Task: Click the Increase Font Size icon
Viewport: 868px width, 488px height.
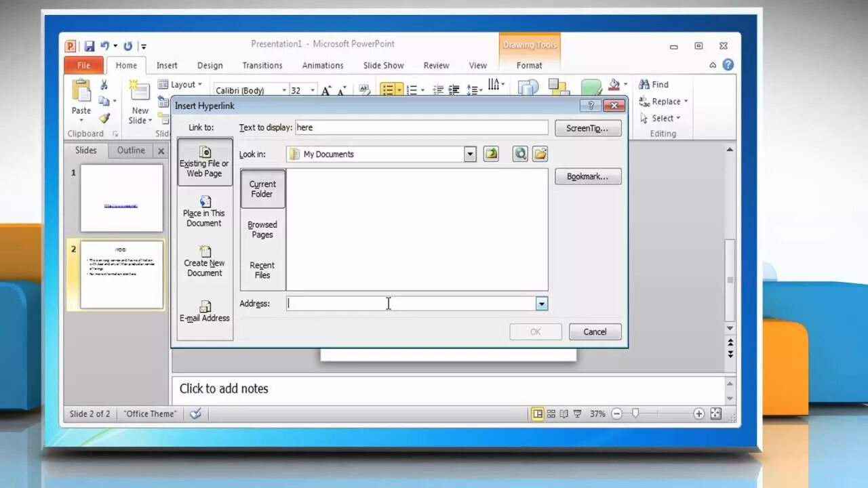Action: [326, 90]
